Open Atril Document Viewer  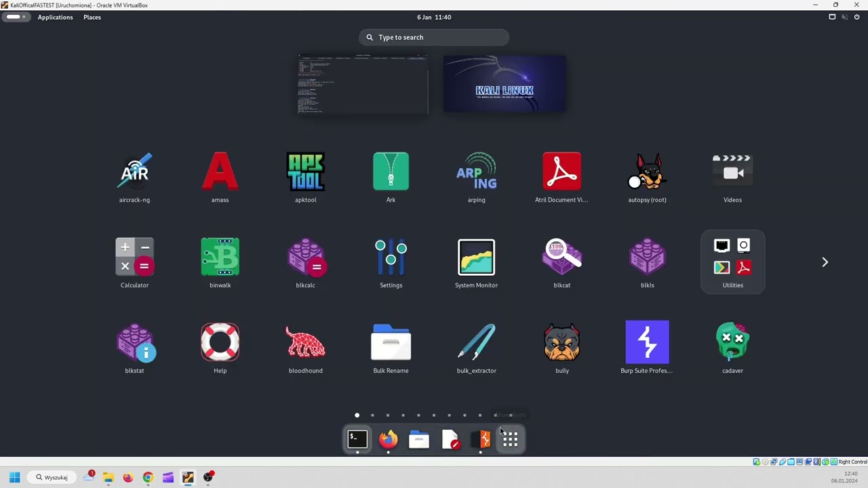click(x=561, y=178)
